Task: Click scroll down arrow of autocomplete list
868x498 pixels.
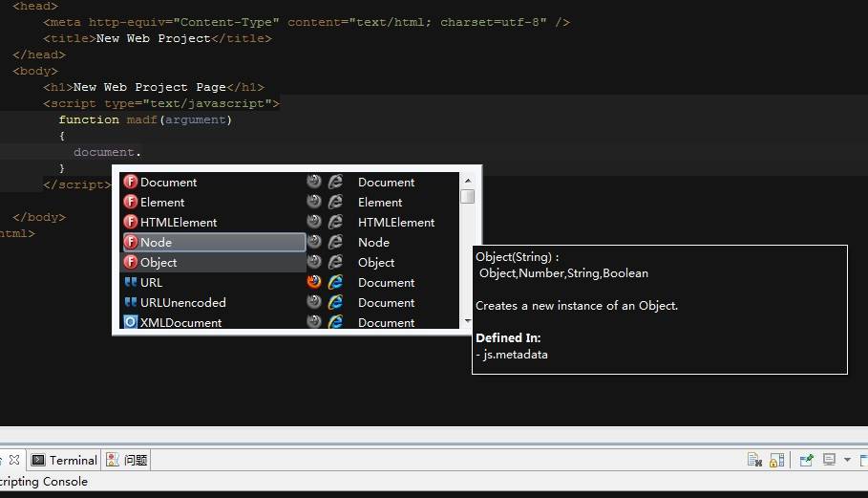Action: pos(468,321)
